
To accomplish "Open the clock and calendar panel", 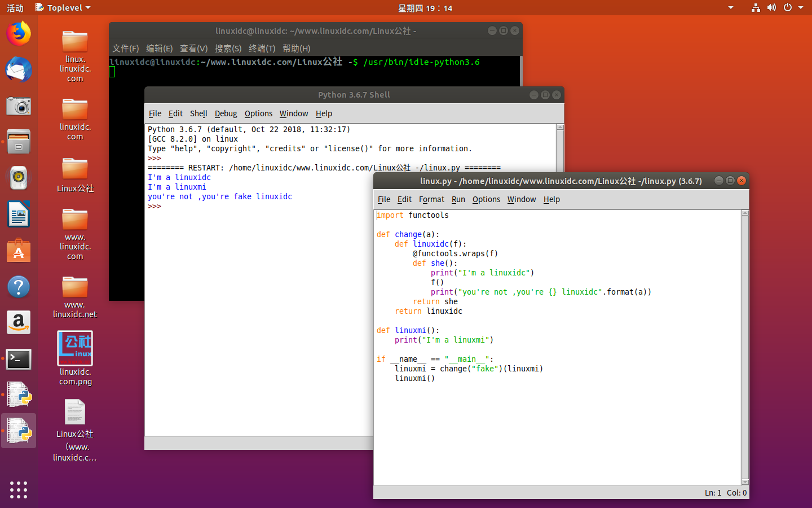I will click(x=425, y=8).
